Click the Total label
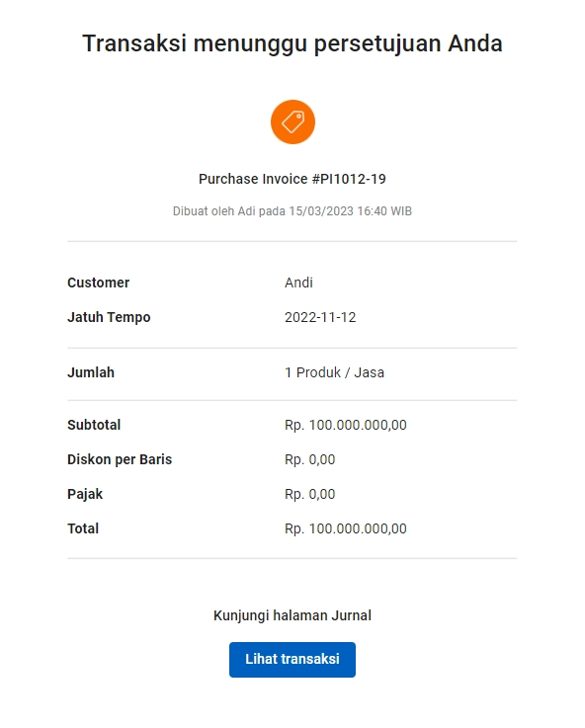585x728 pixels. click(x=83, y=528)
